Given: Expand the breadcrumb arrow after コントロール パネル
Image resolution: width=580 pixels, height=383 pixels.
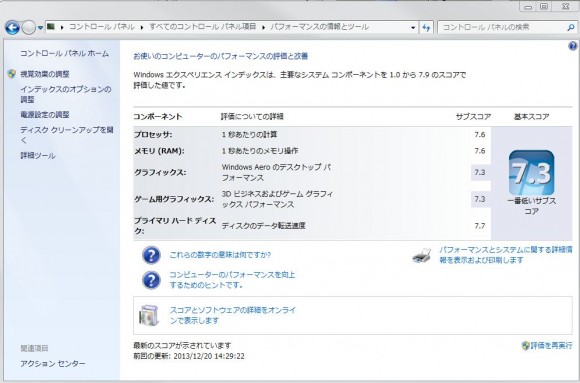Looking at the screenshot, I should tap(142, 27).
